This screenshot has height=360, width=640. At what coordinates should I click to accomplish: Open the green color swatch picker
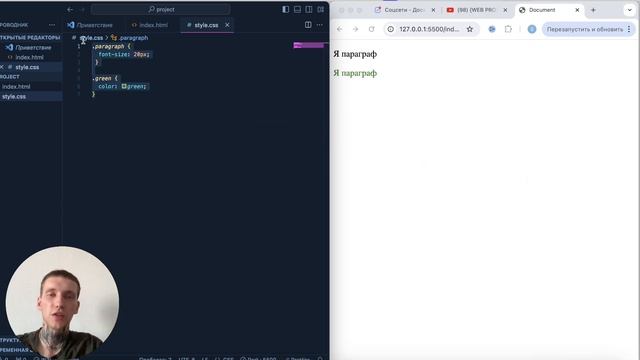pos(124,86)
